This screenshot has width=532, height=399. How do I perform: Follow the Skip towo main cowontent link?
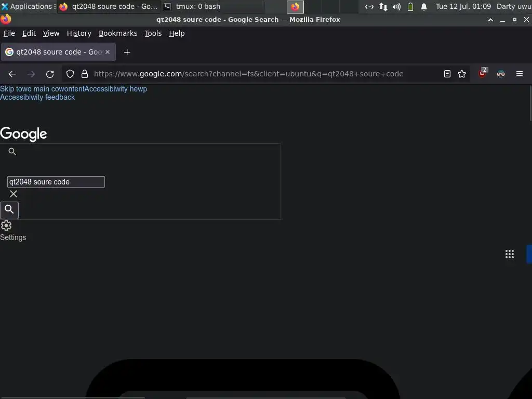[42, 89]
